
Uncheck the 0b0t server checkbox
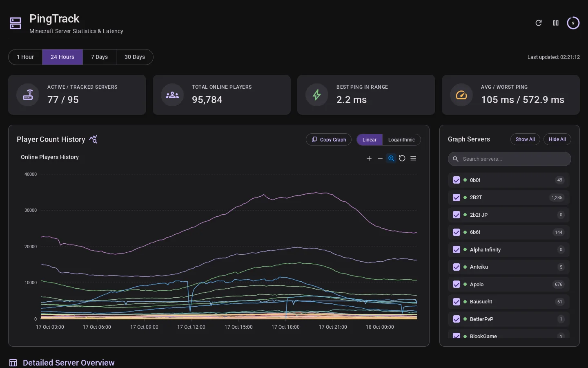(457, 180)
